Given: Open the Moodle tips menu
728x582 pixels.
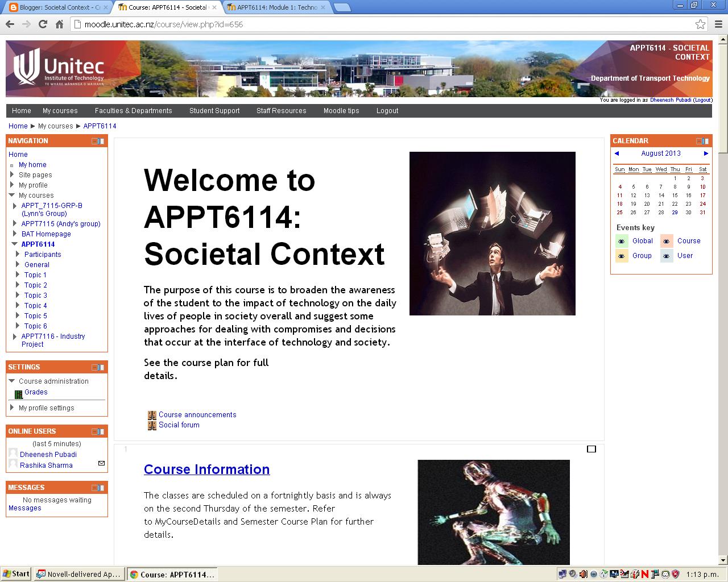Looking at the screenshot, I should point(341,111).
